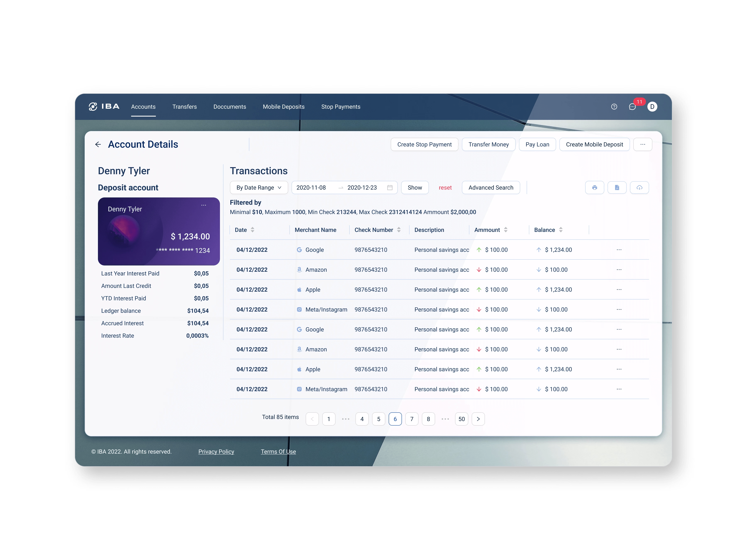Open the Stop Payments tab
Image resolution: width=747 pixels, height=560 pixels.
[341, 107]
